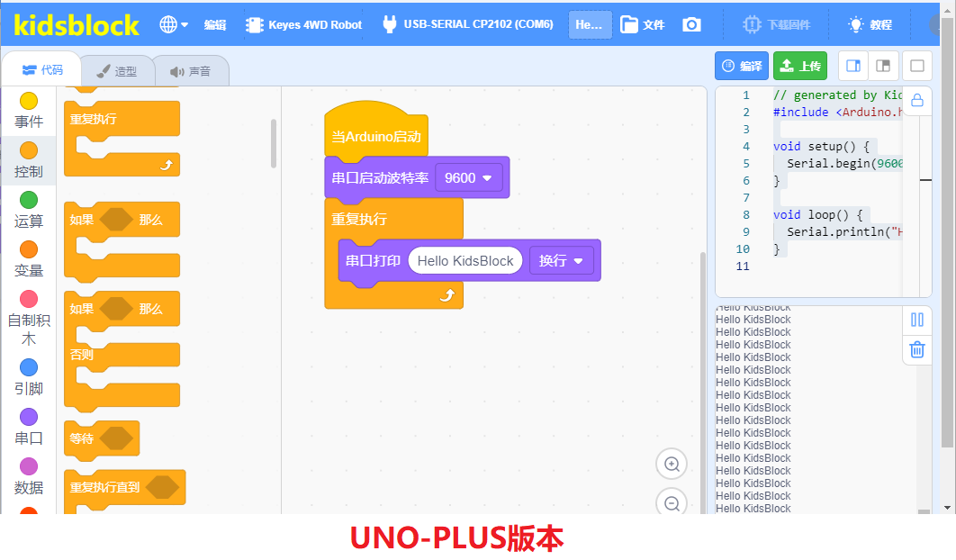Image resolution: width=956 pixels, height=560 pixels.
Task: Open the 教程 tutorial lightbulb
Action: coord(870,24)
